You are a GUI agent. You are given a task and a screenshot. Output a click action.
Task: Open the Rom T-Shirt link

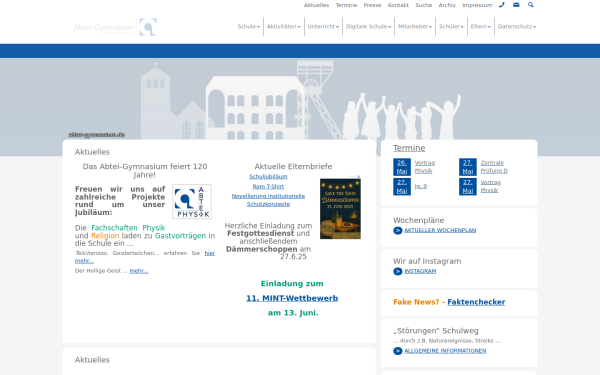(x=268, y=186)
